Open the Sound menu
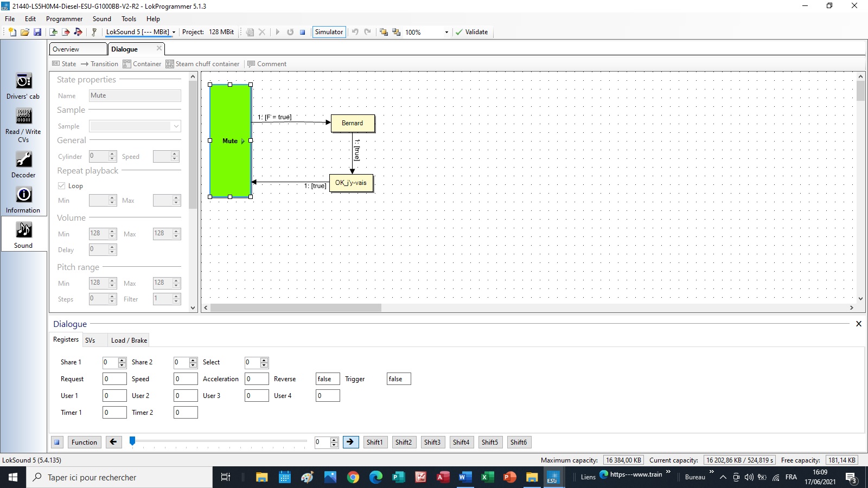This screenshot has height=488, width=868. (102, 18)
